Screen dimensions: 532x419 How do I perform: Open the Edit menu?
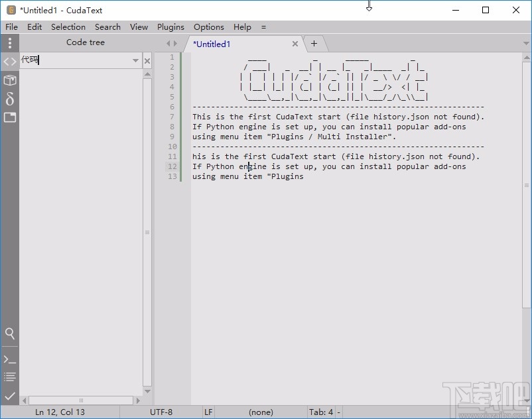[34, 27]
